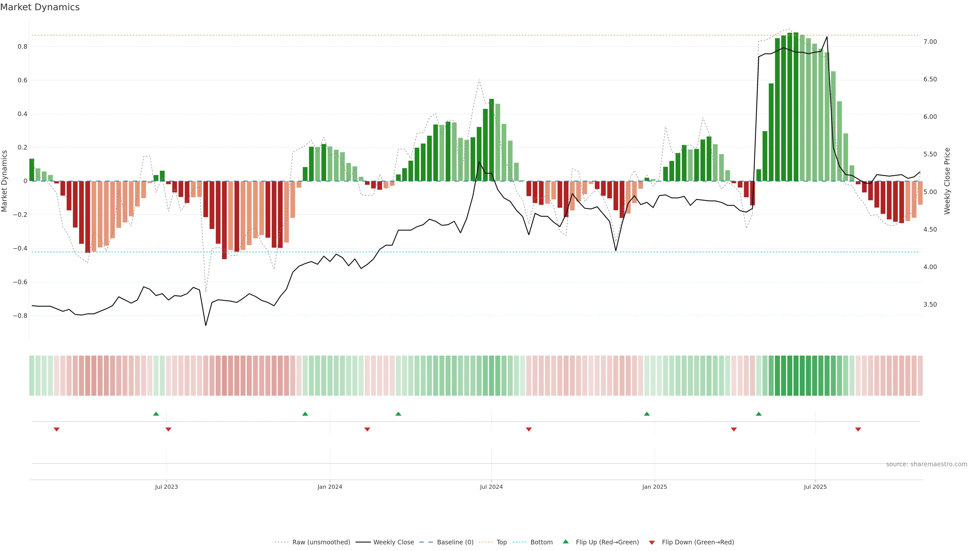
Task: Click the red flip-down marker after Jul 2024
Action: pos(529,429)
